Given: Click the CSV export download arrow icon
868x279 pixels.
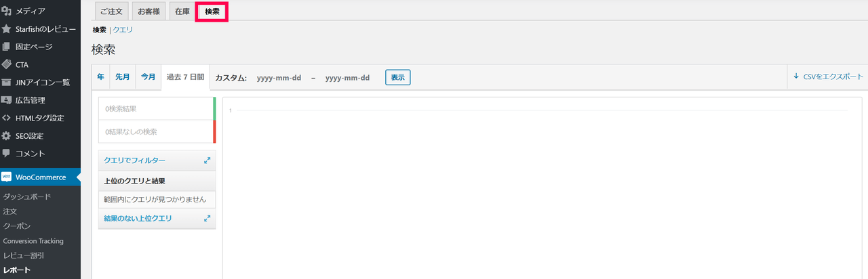Looking at the screenshot, I should pyautogui.click(x=795, y=77).
